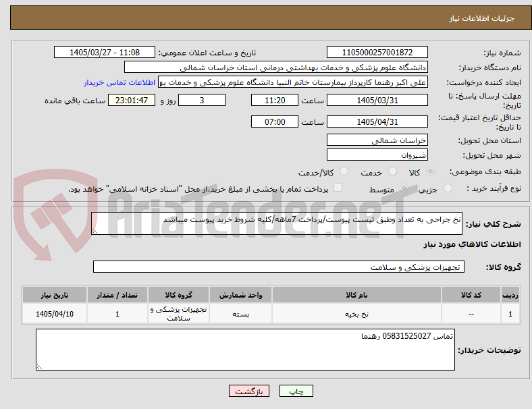532x409 pixels.
Task: Select the کالا radio button
Action: [430, 171]
